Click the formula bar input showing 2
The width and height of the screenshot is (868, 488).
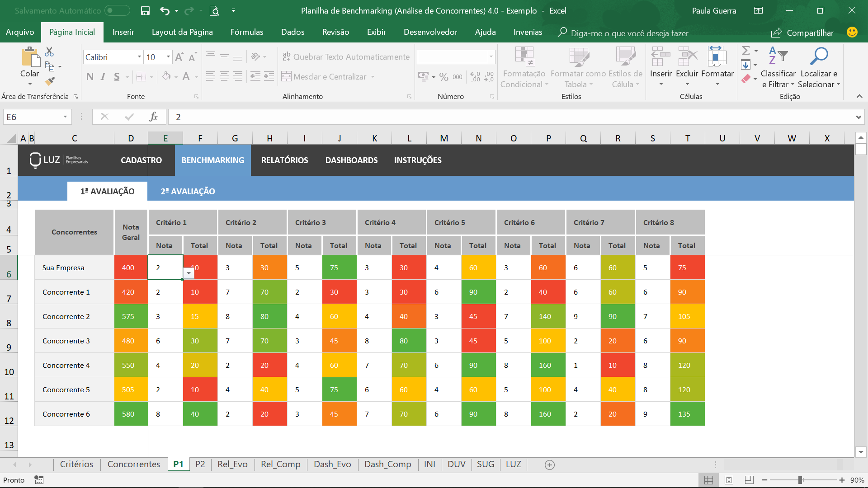click(x=511, y=117)
